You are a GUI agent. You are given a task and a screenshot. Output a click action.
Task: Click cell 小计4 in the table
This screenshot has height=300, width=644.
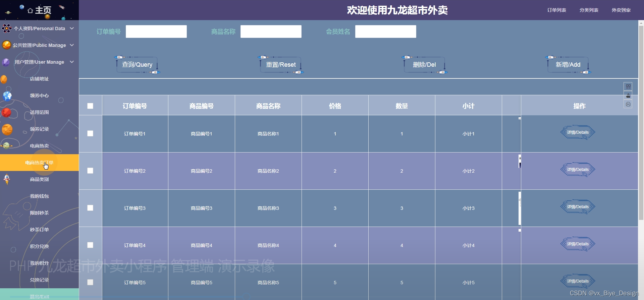pyautogui.click(x=469, y=245)
